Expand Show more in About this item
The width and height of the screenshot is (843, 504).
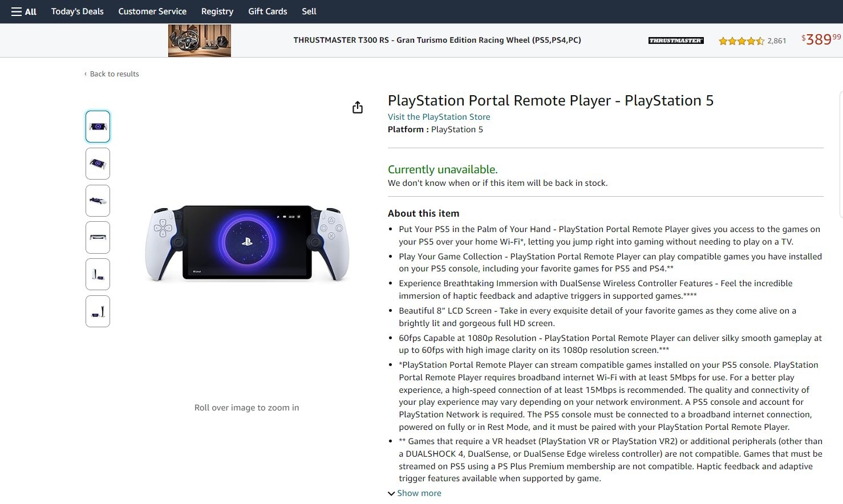pyautogui.click(x=419, y=493)
